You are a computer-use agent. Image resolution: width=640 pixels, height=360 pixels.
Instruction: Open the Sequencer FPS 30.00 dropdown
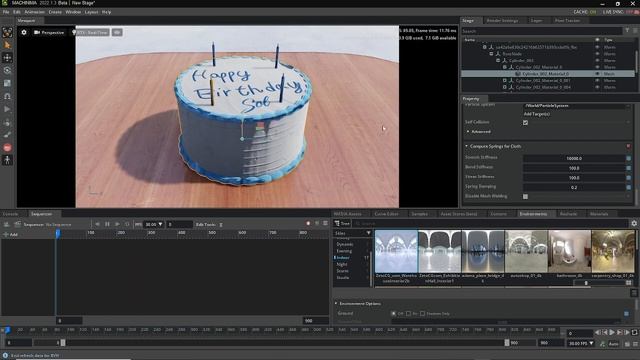154,224
